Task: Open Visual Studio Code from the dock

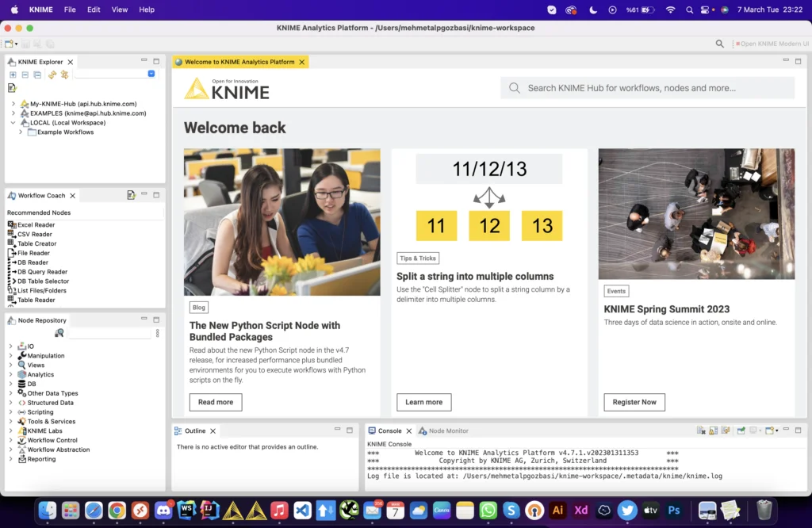Action: click(301, 511)
